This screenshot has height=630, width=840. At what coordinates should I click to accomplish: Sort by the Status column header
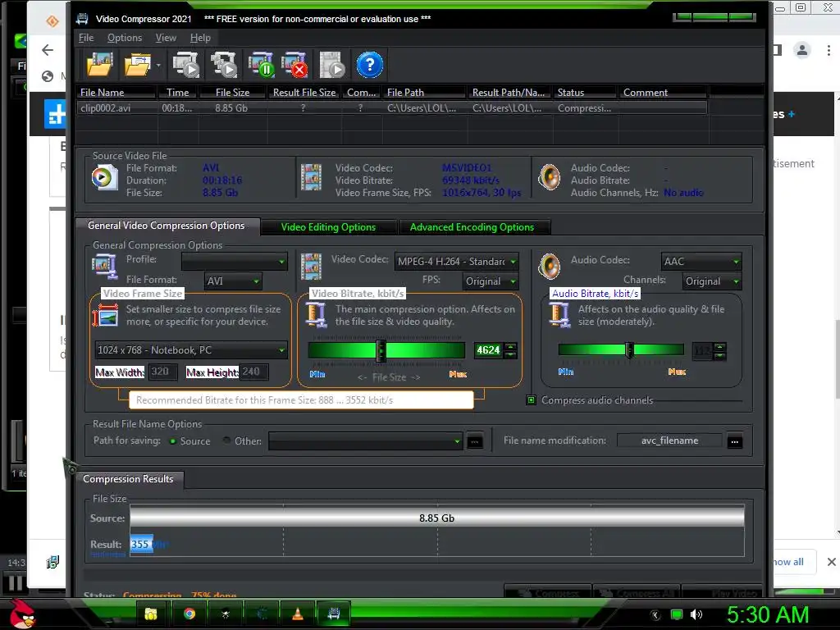click(586, 93)
